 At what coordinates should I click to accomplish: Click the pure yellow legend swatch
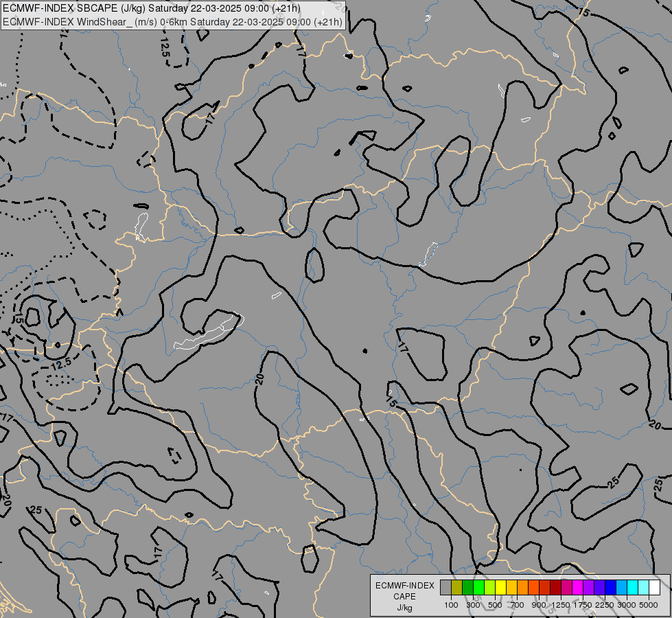click(501, 588)
